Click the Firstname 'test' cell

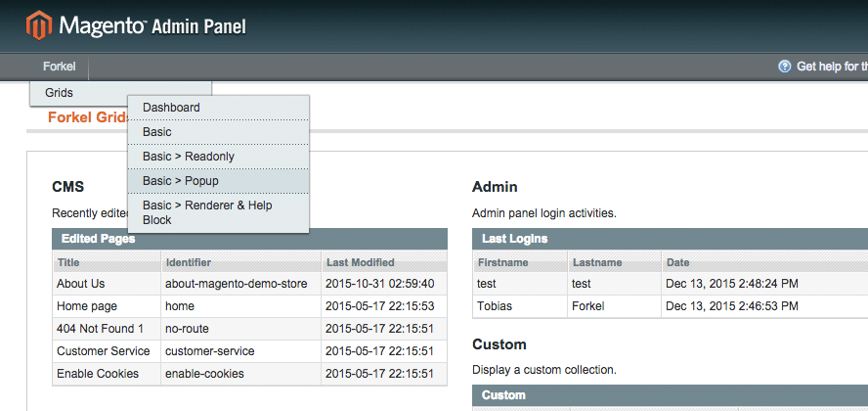click(520, 284)
